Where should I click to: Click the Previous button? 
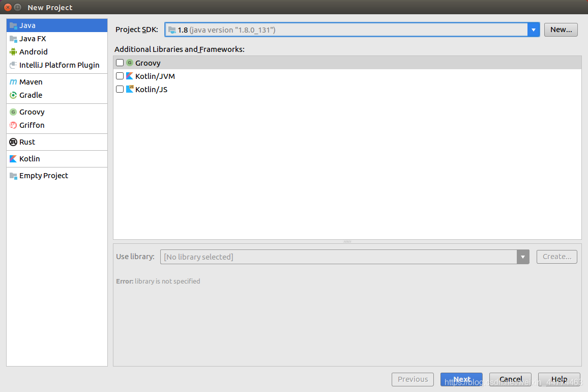[x=413, y=379]
